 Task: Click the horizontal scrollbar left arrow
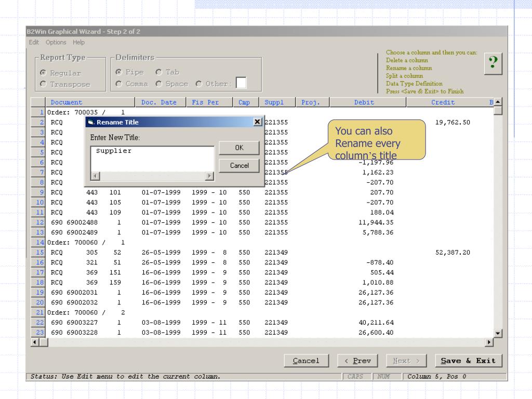tap(35, 342)
